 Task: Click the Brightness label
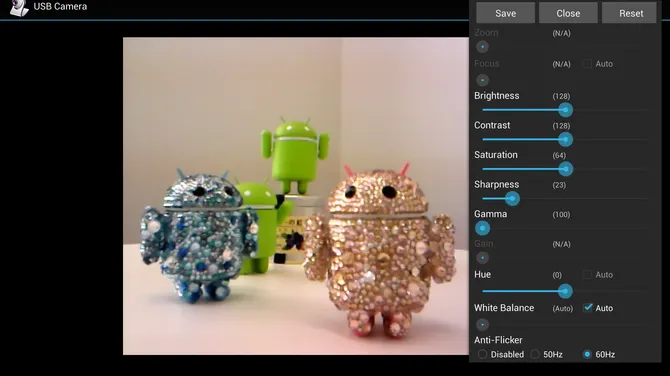coord(497,96)
